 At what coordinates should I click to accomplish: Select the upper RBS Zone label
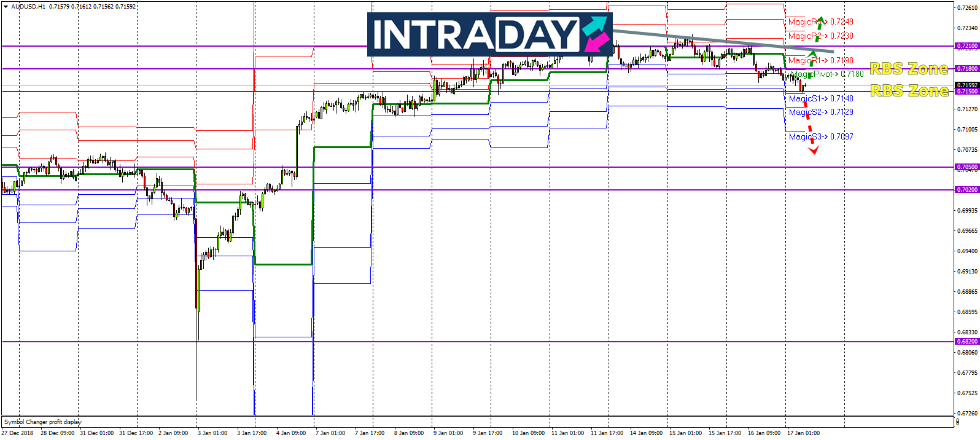[909, 69]
